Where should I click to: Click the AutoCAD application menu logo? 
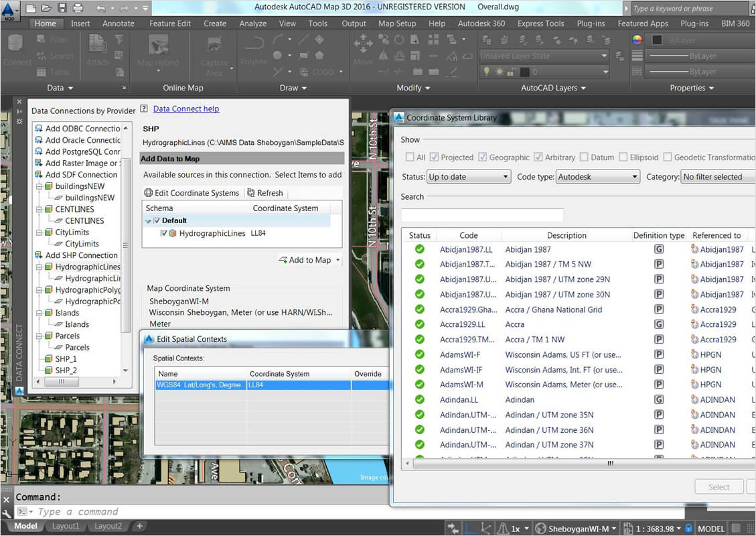[x=10, y=11]
